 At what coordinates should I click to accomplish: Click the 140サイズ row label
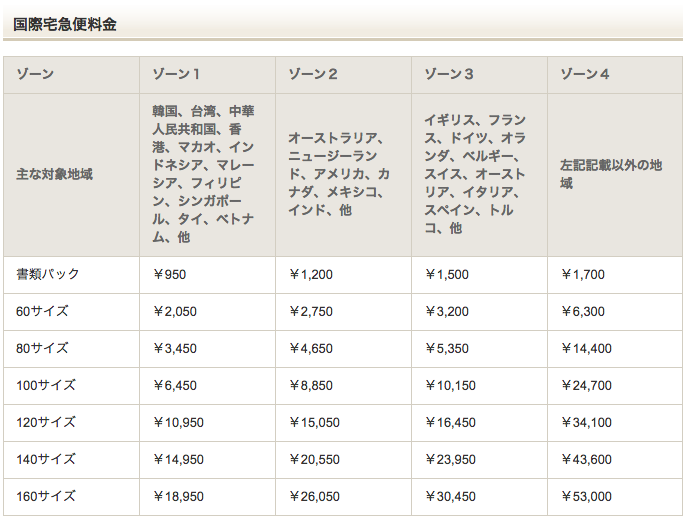click(45, 459)
